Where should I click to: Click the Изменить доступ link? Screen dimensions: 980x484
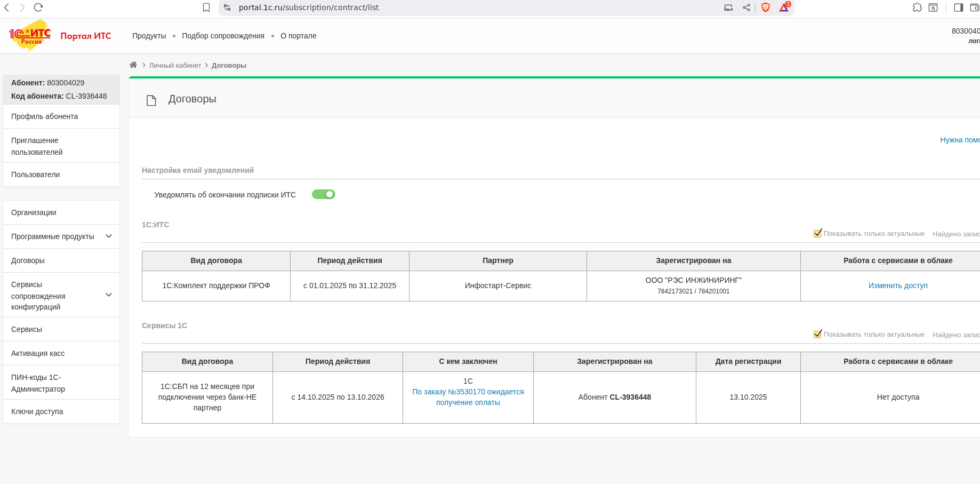(898, 285)
